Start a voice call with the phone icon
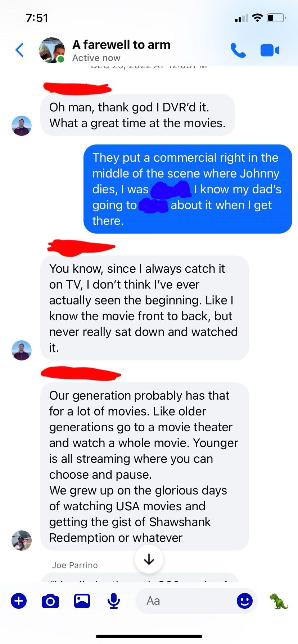Viewport: 298px width, 644px height. pos(238,50)
